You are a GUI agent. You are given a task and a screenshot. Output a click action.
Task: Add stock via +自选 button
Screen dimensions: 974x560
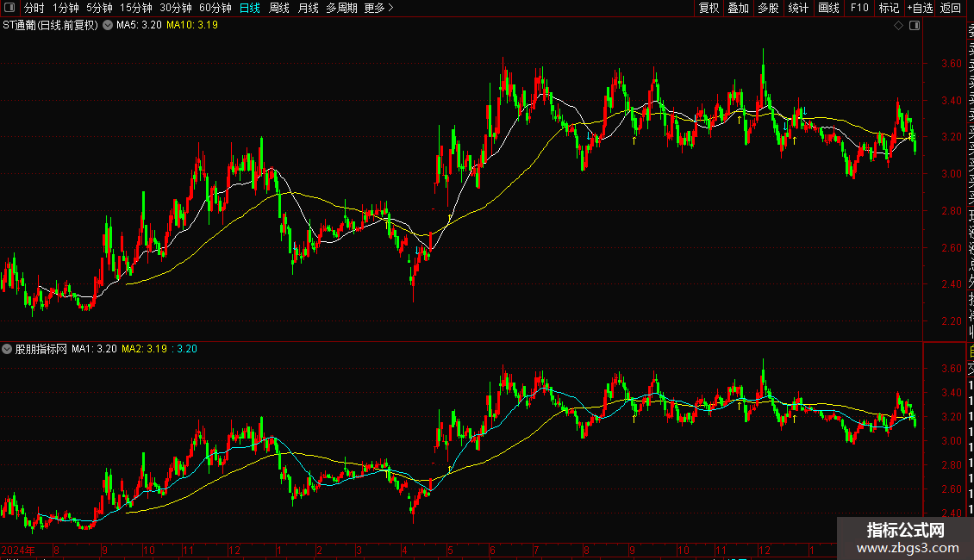[920, 8]
